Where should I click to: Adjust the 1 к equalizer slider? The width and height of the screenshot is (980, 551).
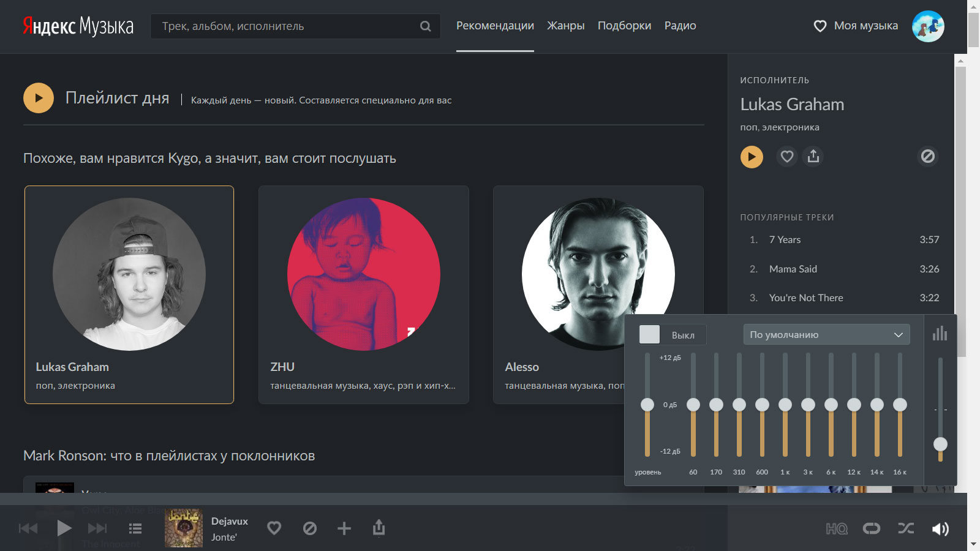pos(785,405)
